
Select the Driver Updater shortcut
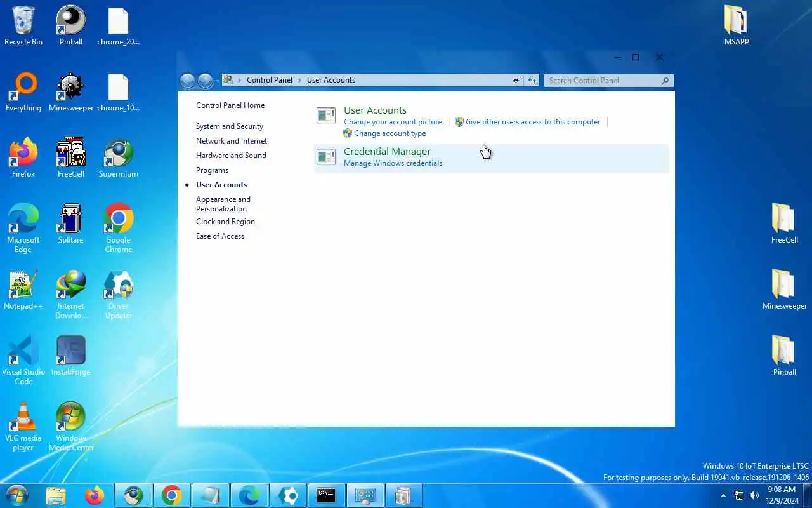pyautogui.click(x=119, y=295)
